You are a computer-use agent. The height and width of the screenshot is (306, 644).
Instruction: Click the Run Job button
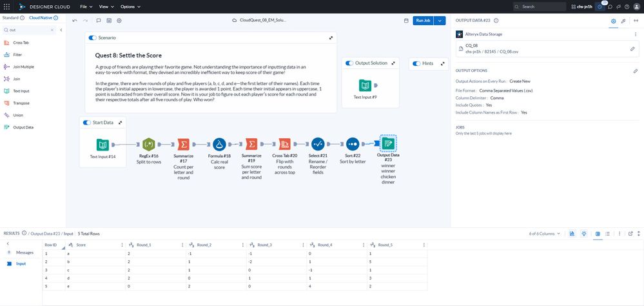coord(424,21)
